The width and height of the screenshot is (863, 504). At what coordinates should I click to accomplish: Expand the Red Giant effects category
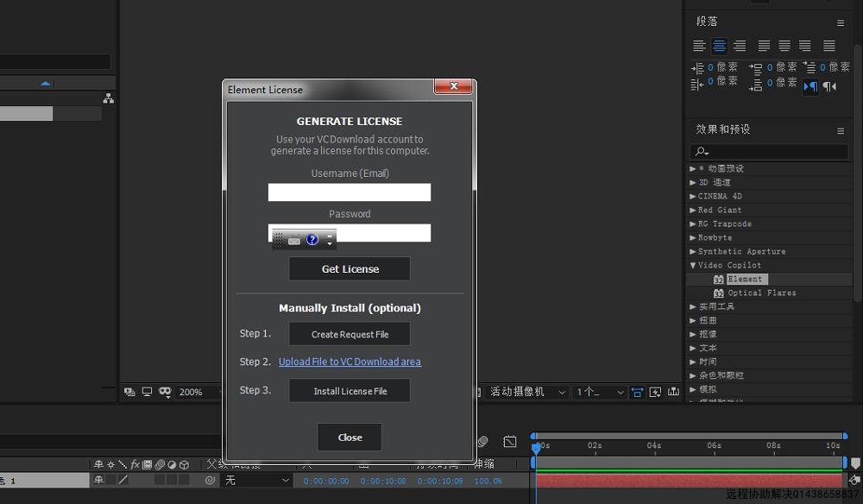click(693, 210)
